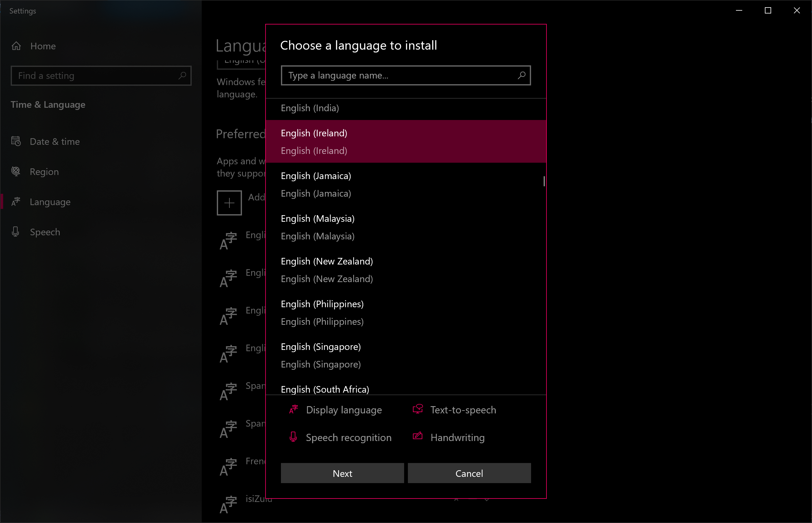This screenshot has width=812, height=523.
Task: Type in the language name search field
Action: tap(405, 75)
